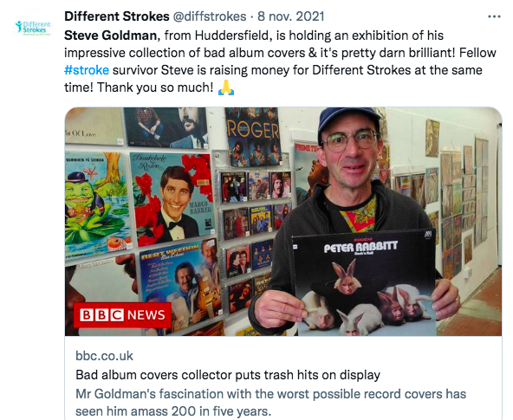Viewport: 513px width, 420px height.
Task: Click the tweet body text paragraph
Action: [280, 61]
